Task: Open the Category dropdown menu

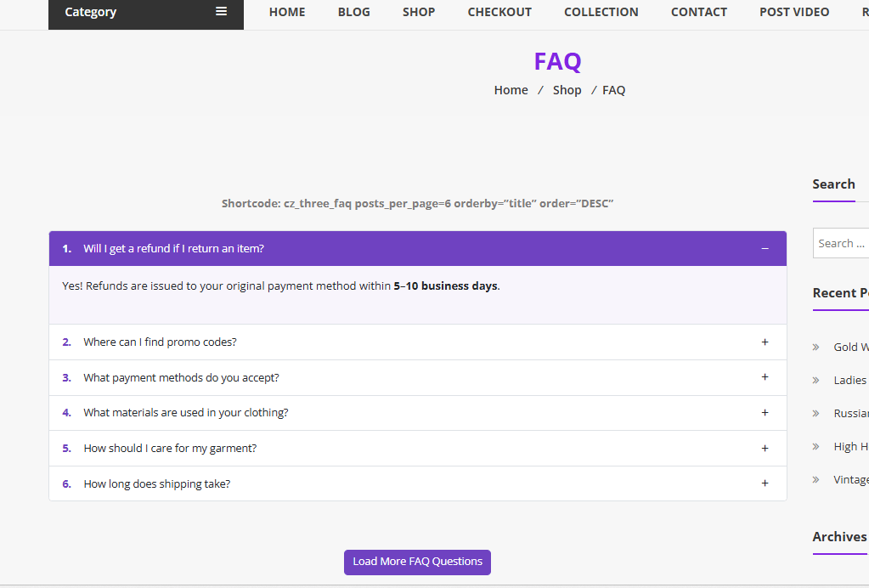Action: tap(145, 12)
